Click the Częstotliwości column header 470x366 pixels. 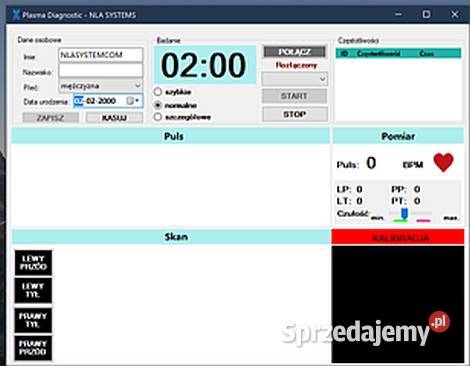378,54
